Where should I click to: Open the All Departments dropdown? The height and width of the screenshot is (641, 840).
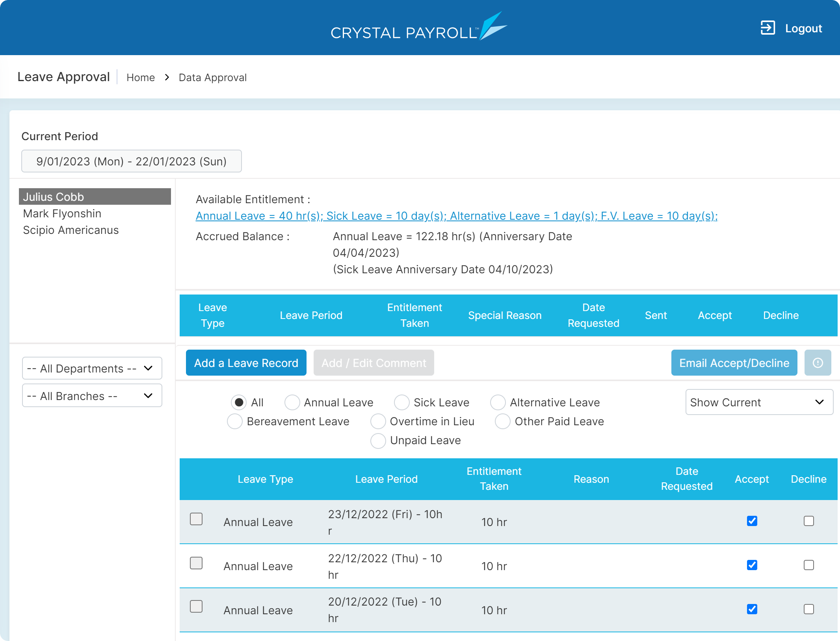(x=92, y=368)
